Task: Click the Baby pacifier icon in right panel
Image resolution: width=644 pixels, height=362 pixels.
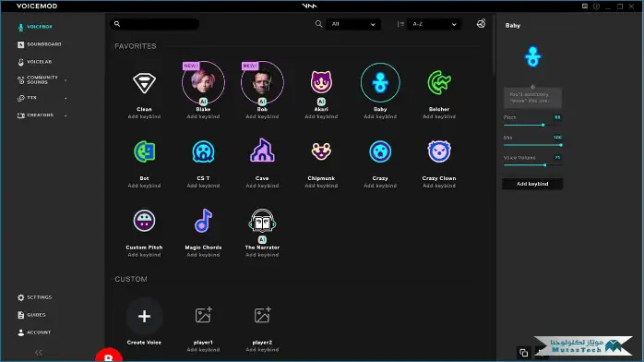Action: [x=532, y=56]
